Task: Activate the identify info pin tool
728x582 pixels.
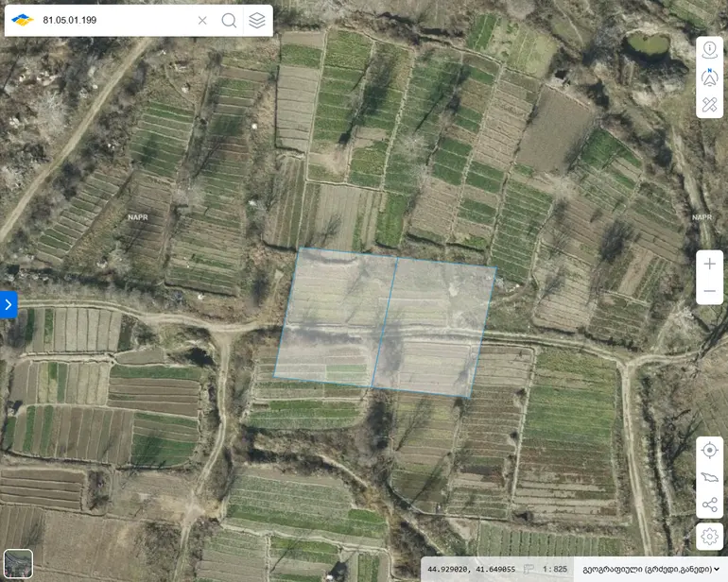Action: pyautogui.click(x=709, y=49)
